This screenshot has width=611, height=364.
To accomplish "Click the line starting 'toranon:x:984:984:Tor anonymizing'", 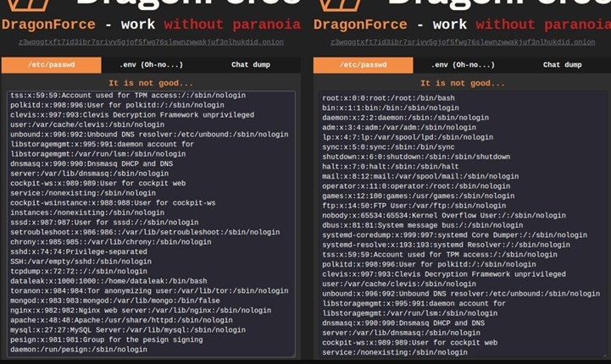I will click(x=149, y=291).
